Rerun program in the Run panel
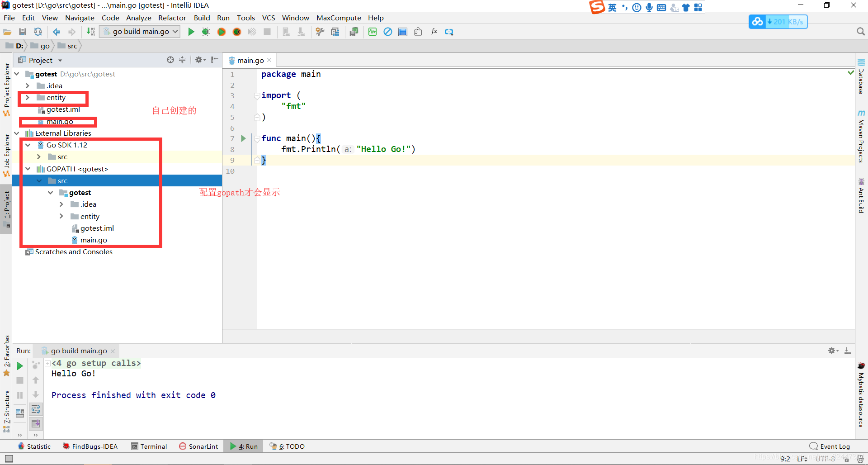Viewport: 868px width, 465px height. (x=20, y=366)
